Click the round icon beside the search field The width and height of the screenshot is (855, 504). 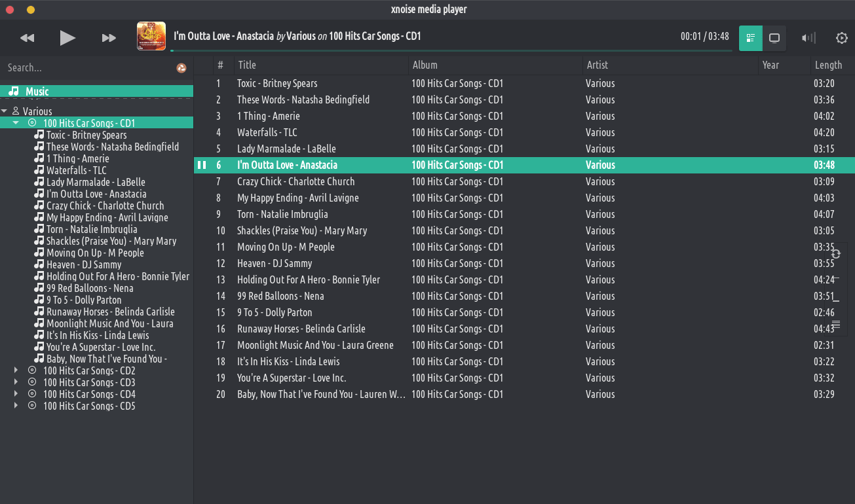(x=181, y=68)
